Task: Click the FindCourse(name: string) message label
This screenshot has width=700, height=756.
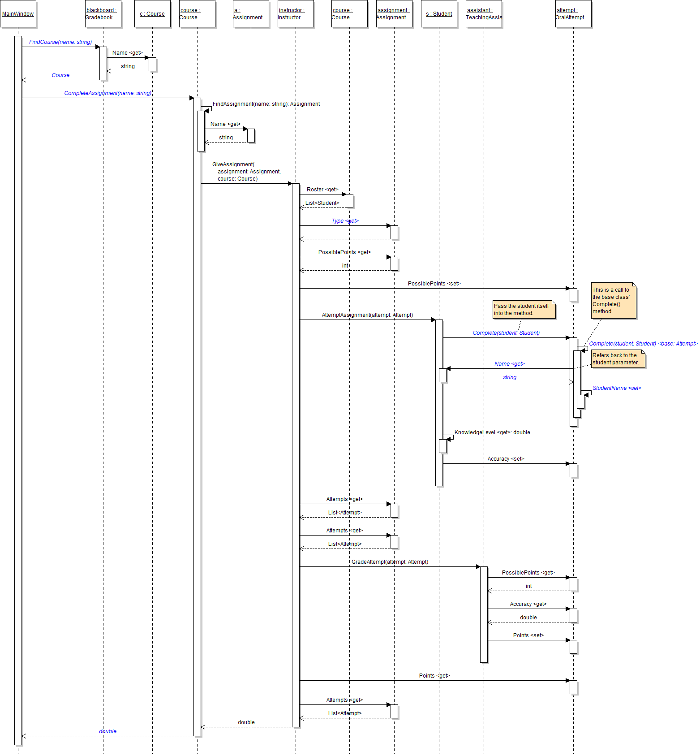Action: (x=60, y=42)
